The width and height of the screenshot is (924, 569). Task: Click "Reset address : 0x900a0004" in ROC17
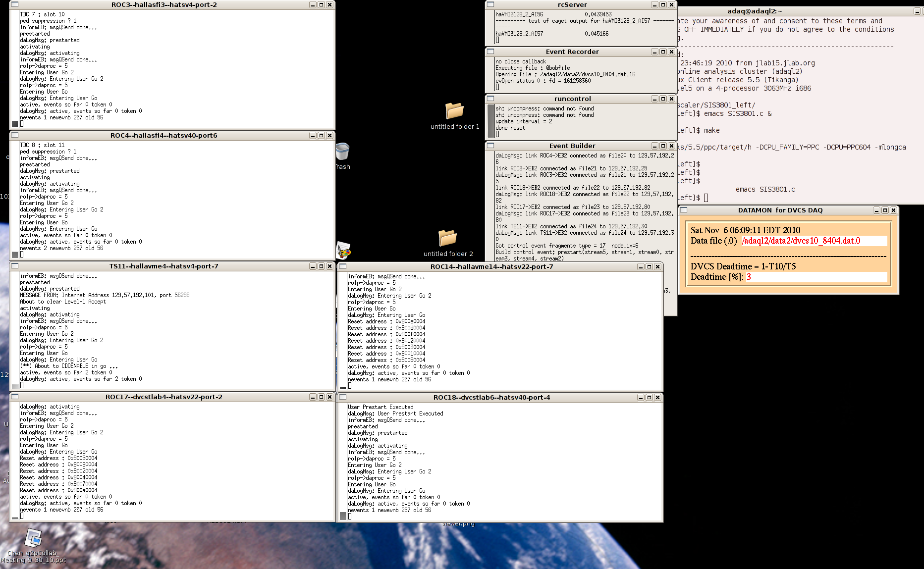tap(58, 490)
